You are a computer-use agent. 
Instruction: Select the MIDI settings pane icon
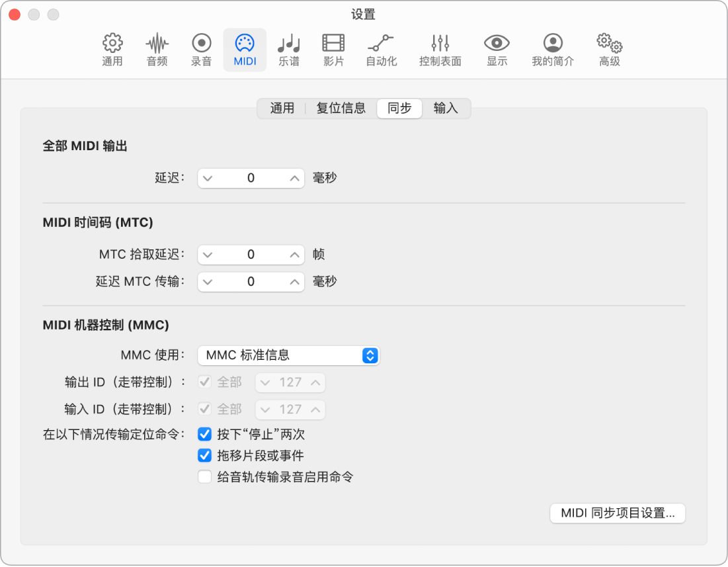coord(245,49)
